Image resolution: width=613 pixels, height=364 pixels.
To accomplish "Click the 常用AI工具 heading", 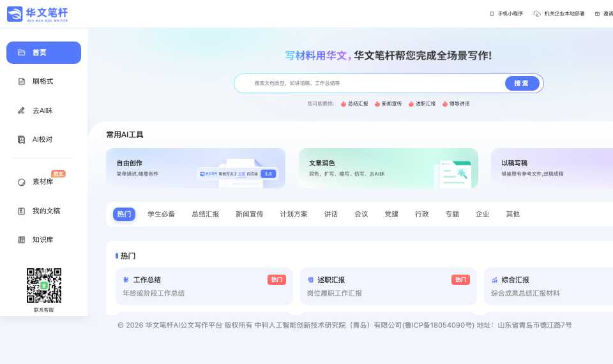I will (125, 135).
